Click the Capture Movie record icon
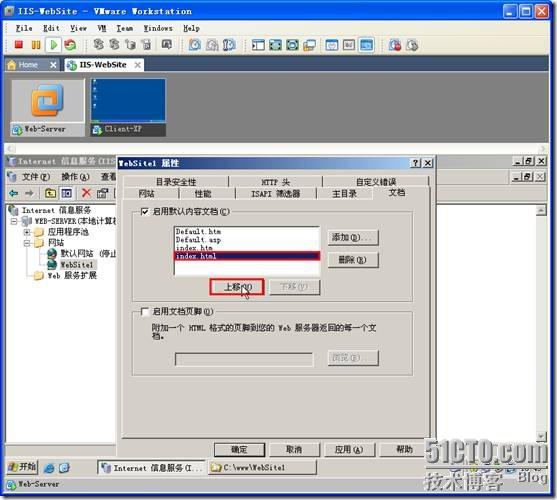The height and width of the screenshot is (500, 557). 395,45
